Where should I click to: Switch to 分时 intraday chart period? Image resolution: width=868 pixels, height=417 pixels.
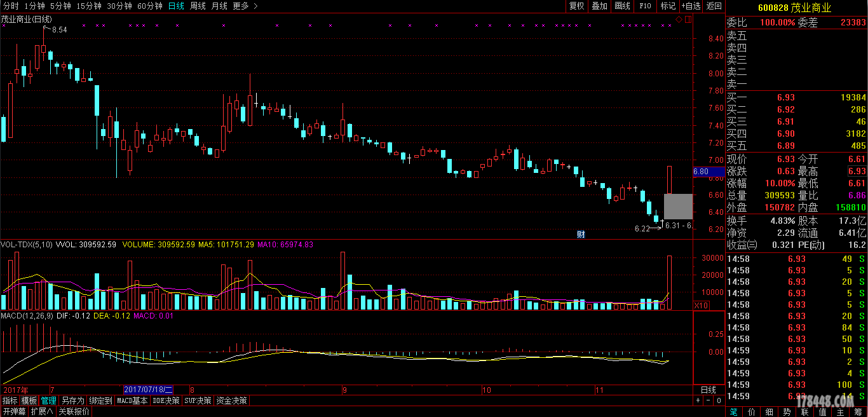click(x=10, y=6)
